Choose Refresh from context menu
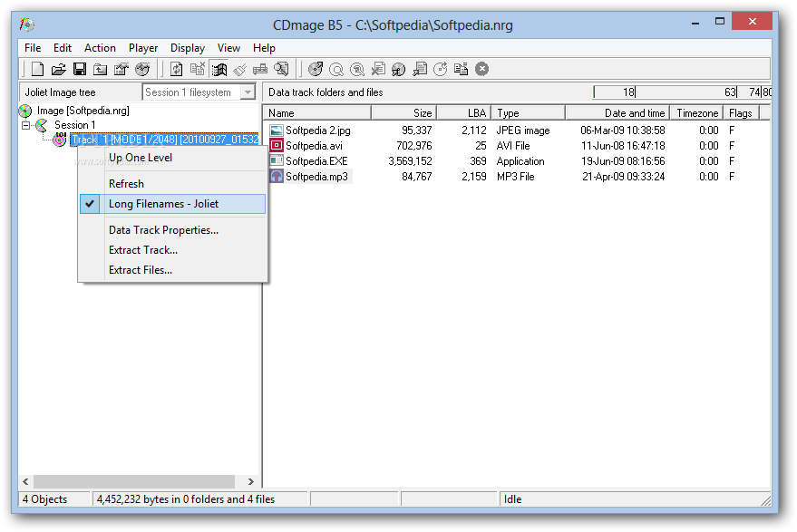Image resolution: width=797 pixels, height=532 pixels. click(x=173, y=183)
